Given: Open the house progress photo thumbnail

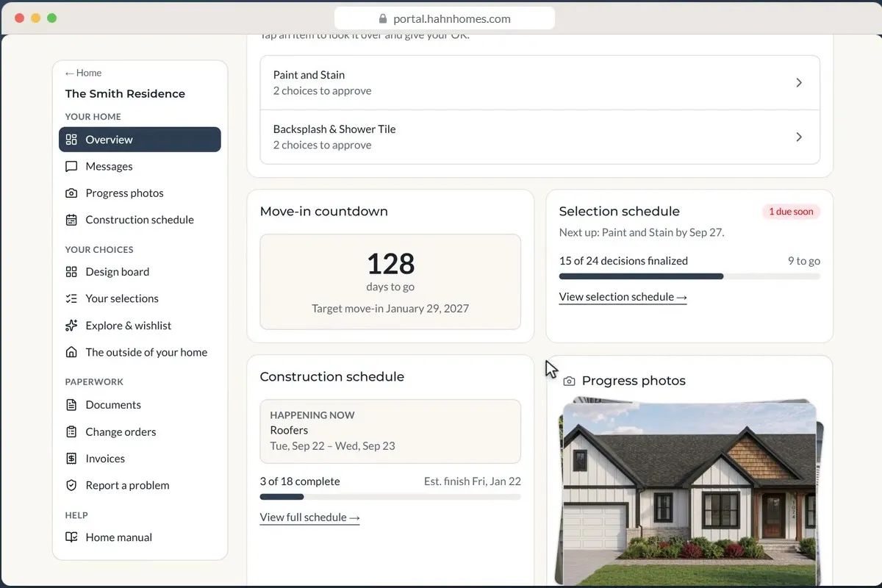Looking at the screenshot, I should 689,492.
